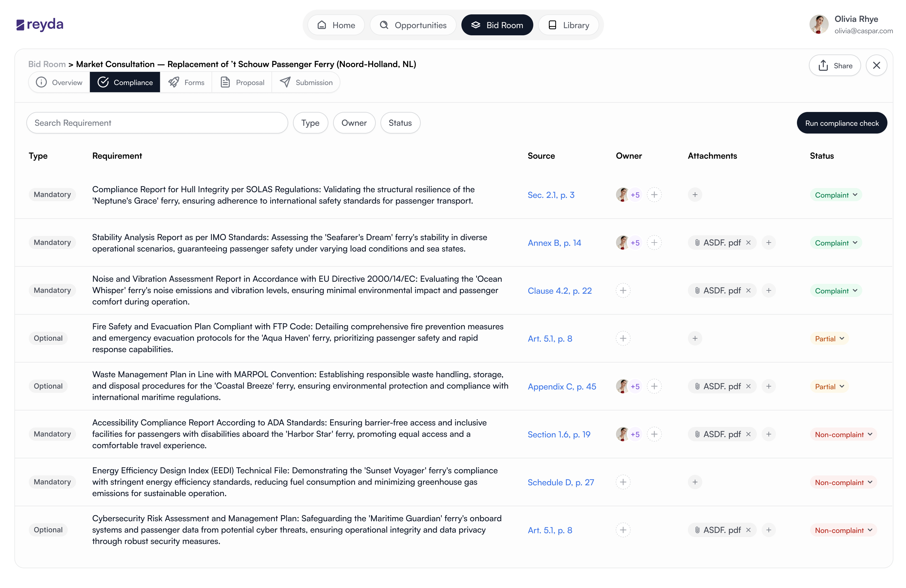Add attachment to Energy Efficiency EEDI row
The height and width of the screenshot is (588, 906).
pos(695,482)
